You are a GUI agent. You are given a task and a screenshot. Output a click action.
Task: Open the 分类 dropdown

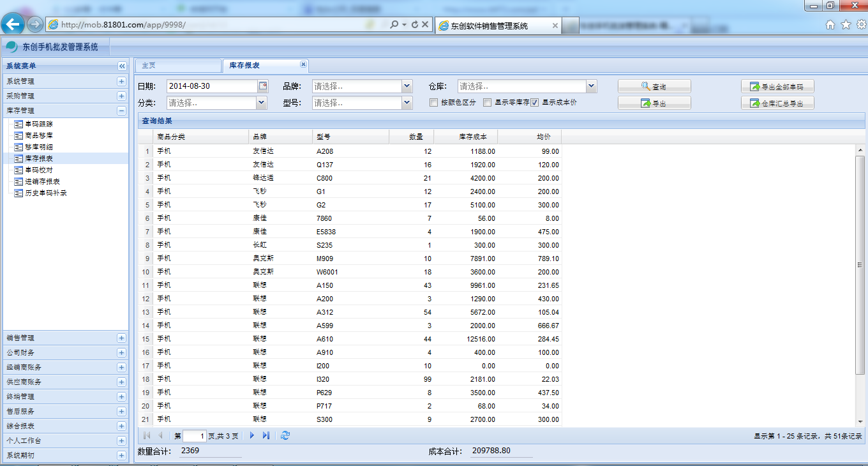(x=261, y=103)
